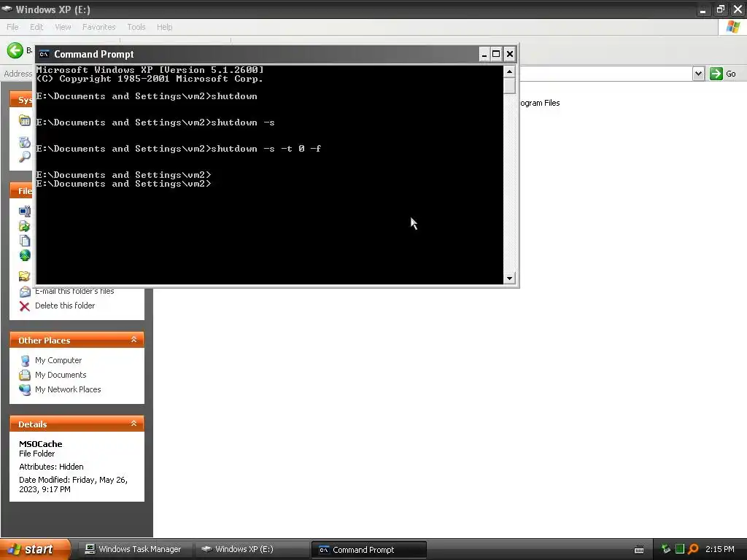This screenshot has width=747, height=560.
Task: Click the green Go arrow button
Action: click(716, 74)
